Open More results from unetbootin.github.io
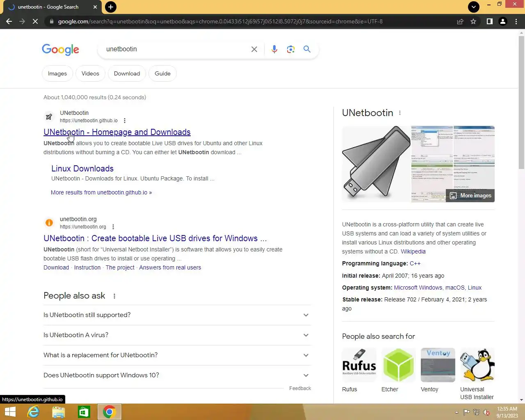The height and width of the screenshot is (420, 525). click(x=101, y=192)
